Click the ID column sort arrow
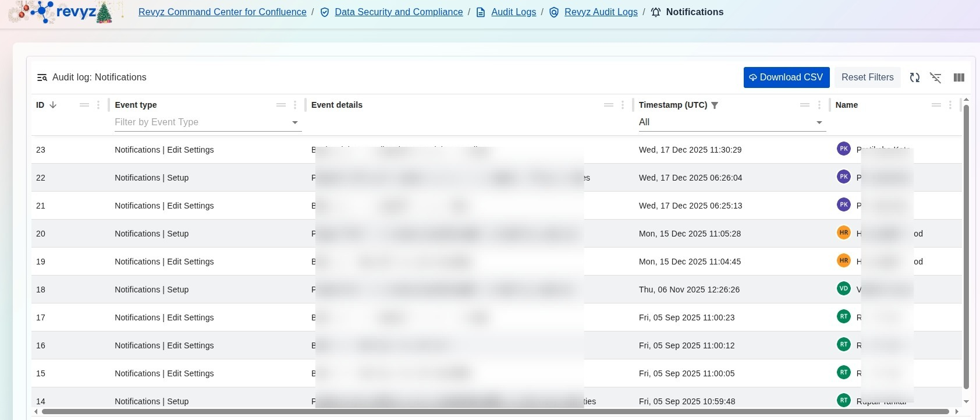 point(53,105)
